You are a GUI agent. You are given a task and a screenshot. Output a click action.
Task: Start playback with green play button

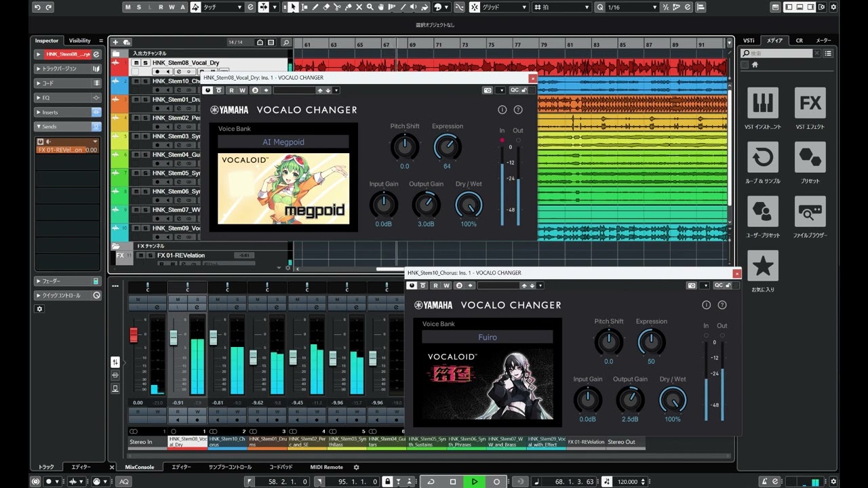(475, 481)
